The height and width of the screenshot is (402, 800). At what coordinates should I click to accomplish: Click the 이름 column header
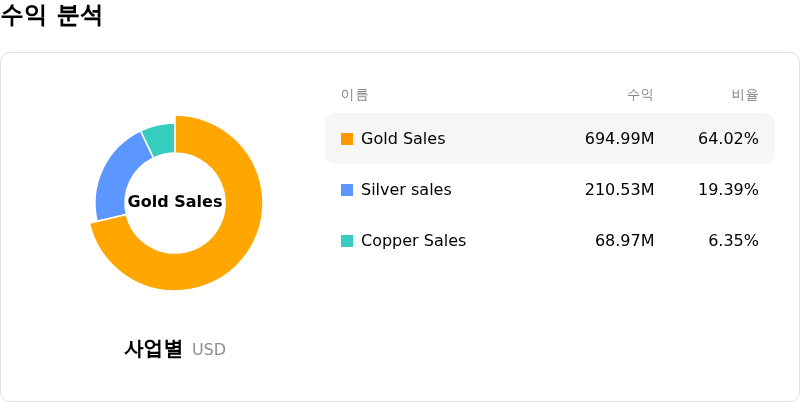[355, 95]
